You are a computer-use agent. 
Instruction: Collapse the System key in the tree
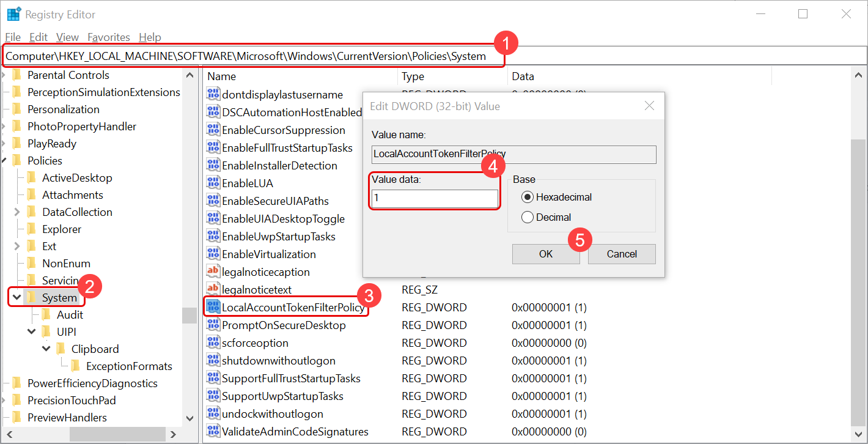pos(17,298)
